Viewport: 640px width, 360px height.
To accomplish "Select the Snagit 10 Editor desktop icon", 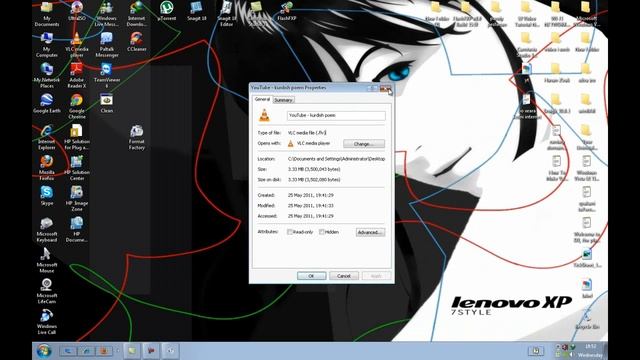I will [227, 13].
